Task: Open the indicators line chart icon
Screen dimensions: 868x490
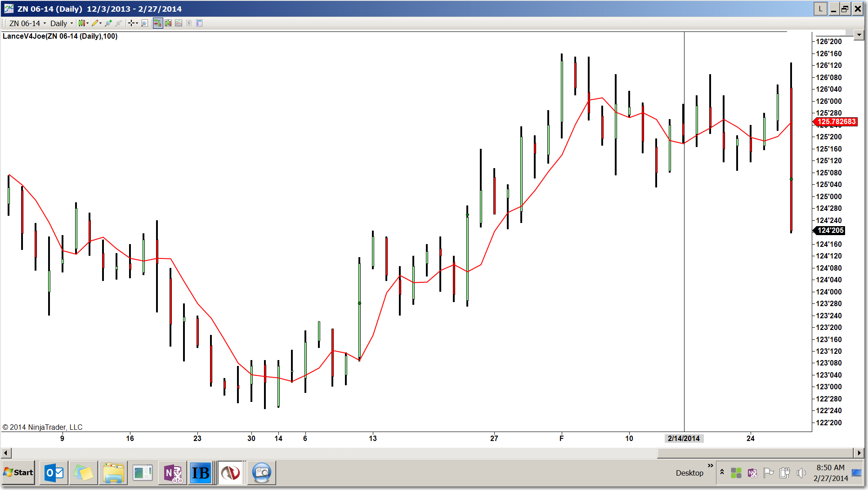Action: click(x=179, y=23)
